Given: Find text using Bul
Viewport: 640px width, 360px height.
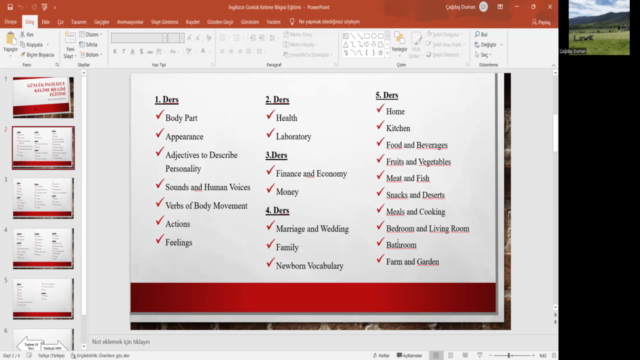Looking at the screenshot, I should pyautogui.click(x=481, y=35).
